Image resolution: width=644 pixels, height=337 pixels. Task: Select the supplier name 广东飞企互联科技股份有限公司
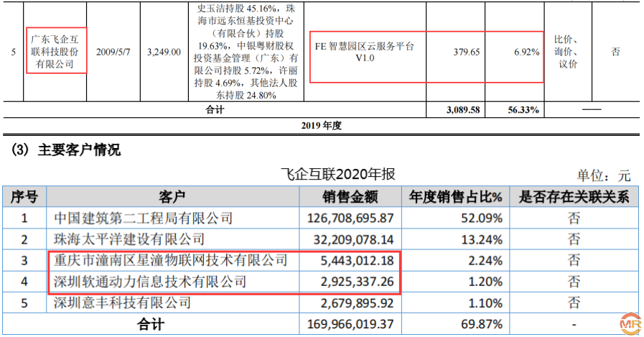click(55, 51)
